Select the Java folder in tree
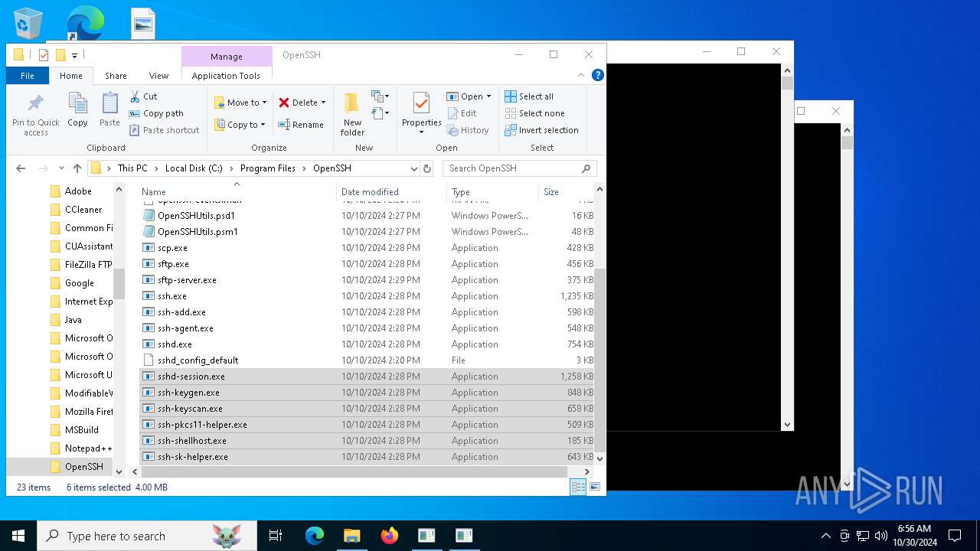The image size is (980, 551). [x=66, y=320]
